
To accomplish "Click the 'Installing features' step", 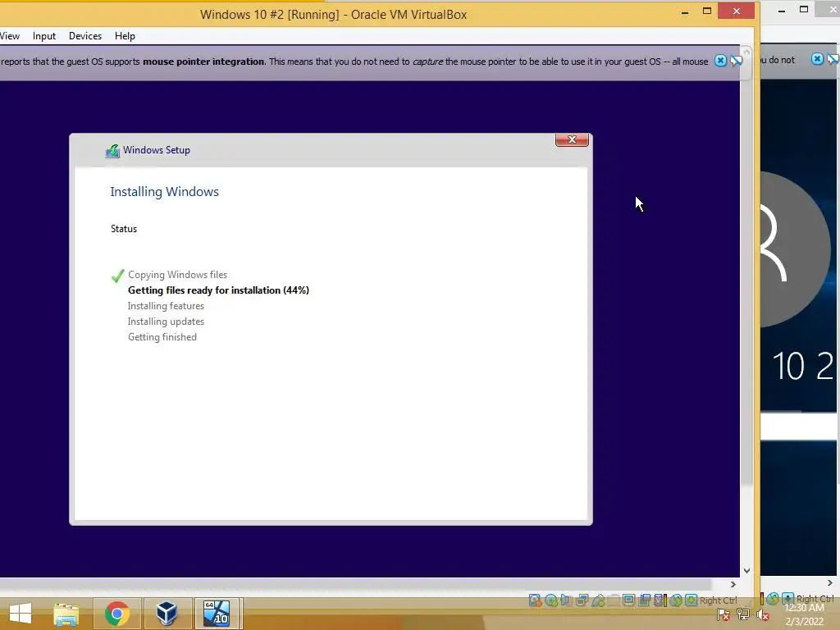I will [x=166, y=306].
